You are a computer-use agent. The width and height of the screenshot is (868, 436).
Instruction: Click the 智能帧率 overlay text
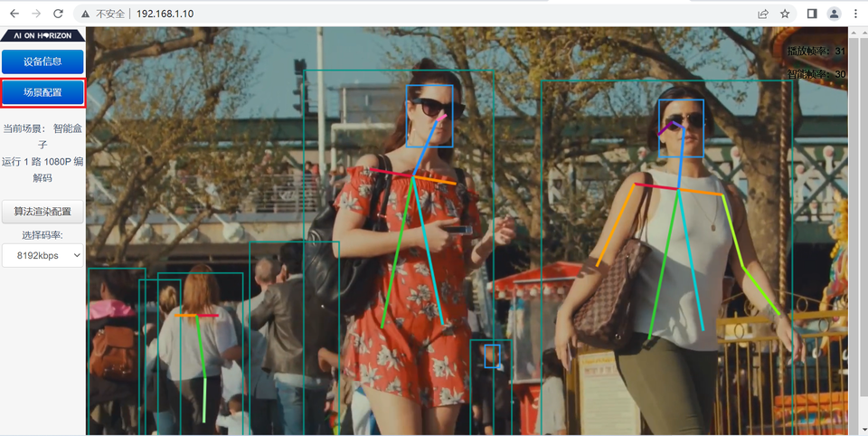[816, 74]
